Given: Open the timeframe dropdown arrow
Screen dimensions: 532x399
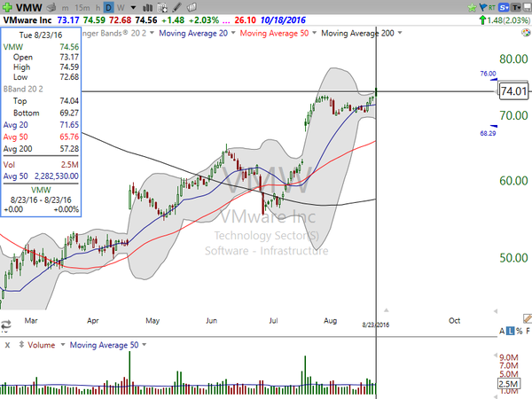Looking at the screenshot, I should 133,7.
